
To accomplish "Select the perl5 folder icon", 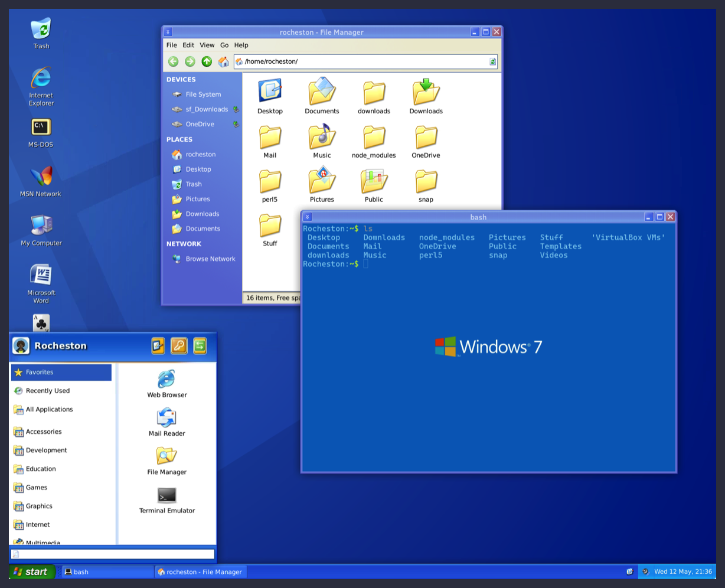I will pos(270,181).
